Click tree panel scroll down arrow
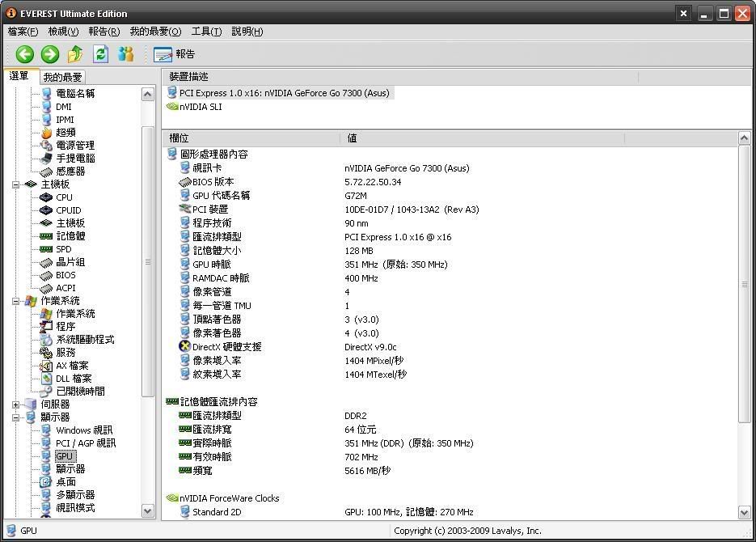The height and width of the screenshot is (542, 756). 147,511
